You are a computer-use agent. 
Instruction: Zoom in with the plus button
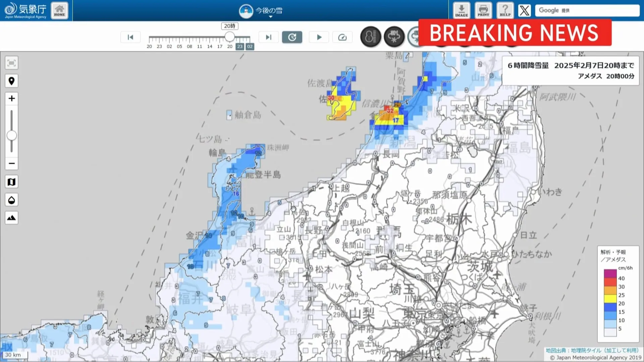coord(11,99)
